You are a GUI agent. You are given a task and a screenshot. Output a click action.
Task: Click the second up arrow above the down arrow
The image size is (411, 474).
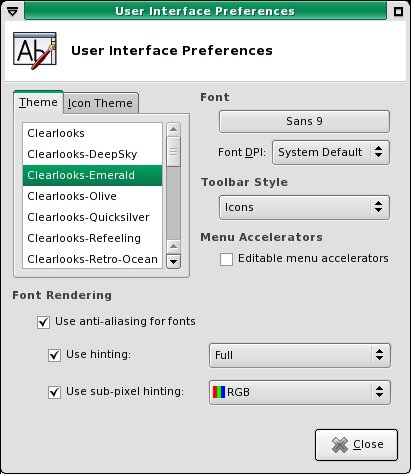tap(173, 247)
